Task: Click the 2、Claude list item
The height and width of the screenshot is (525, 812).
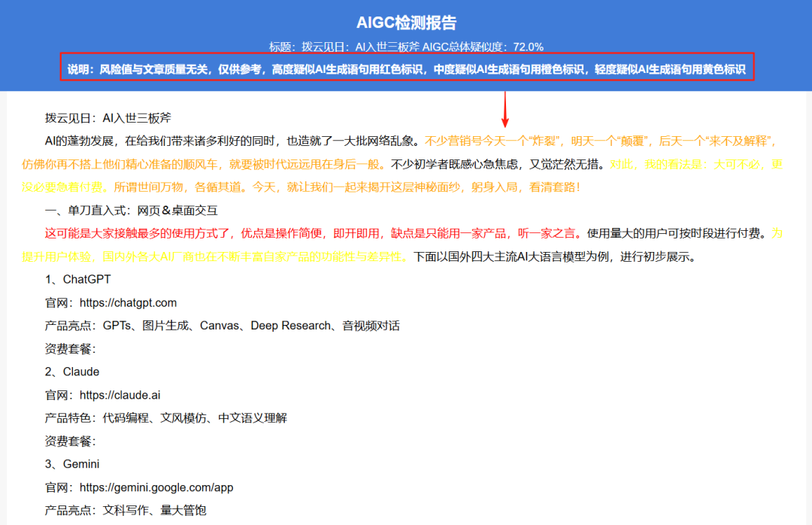Action: coord(72,372)
